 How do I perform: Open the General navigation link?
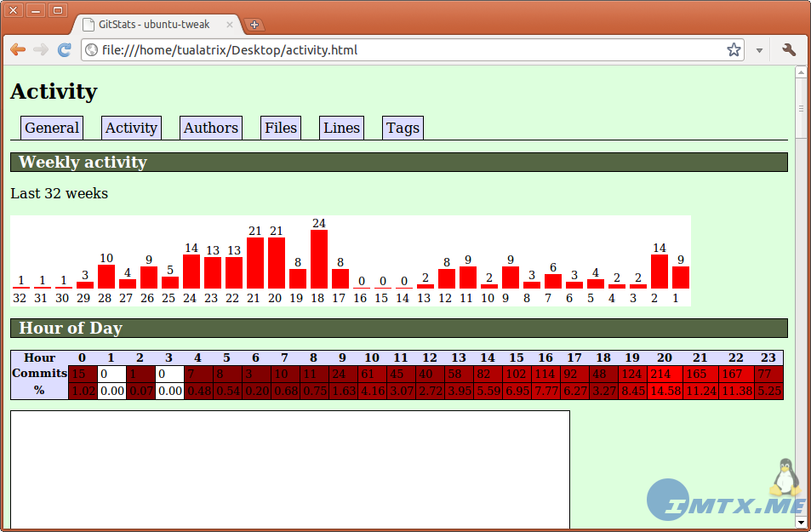[x=52, y=128]
